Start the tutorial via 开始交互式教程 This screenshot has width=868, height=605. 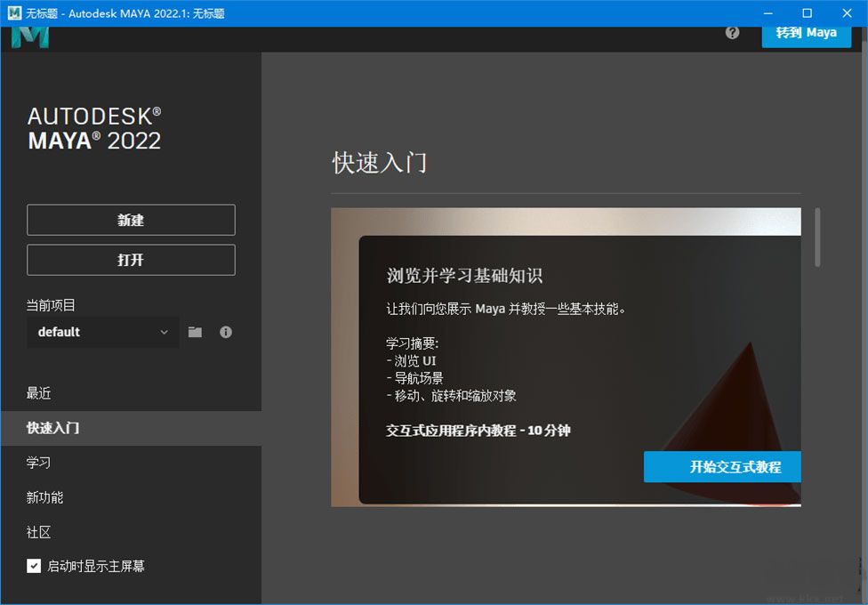722,466
